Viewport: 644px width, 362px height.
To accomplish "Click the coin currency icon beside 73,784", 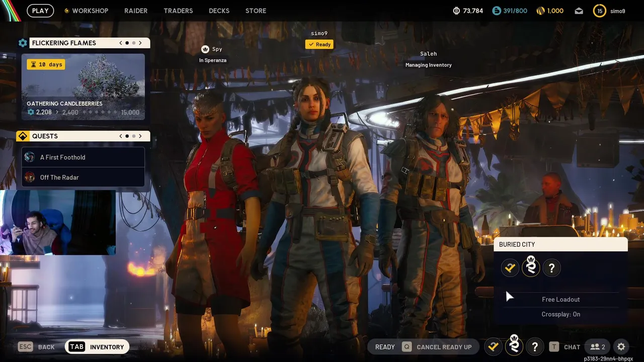I will (457, 11).
